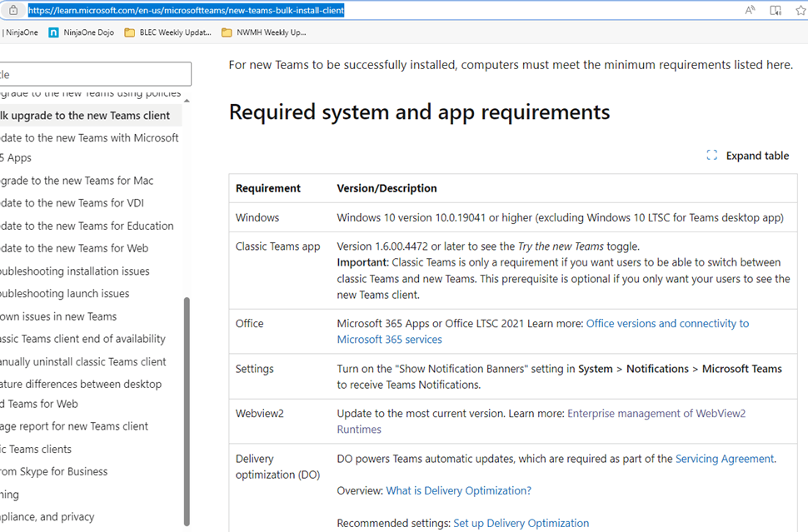This screenshot has height=532, width=808.
Task: Select Bulk upgrade to new Teams client item
Action: click(x=85, y=116)
